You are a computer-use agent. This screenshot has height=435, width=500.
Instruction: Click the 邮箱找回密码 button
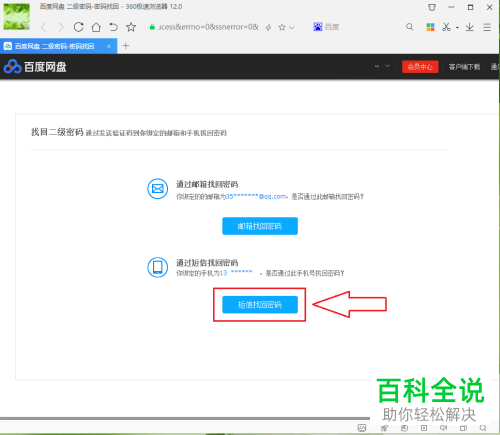(260, 226)
